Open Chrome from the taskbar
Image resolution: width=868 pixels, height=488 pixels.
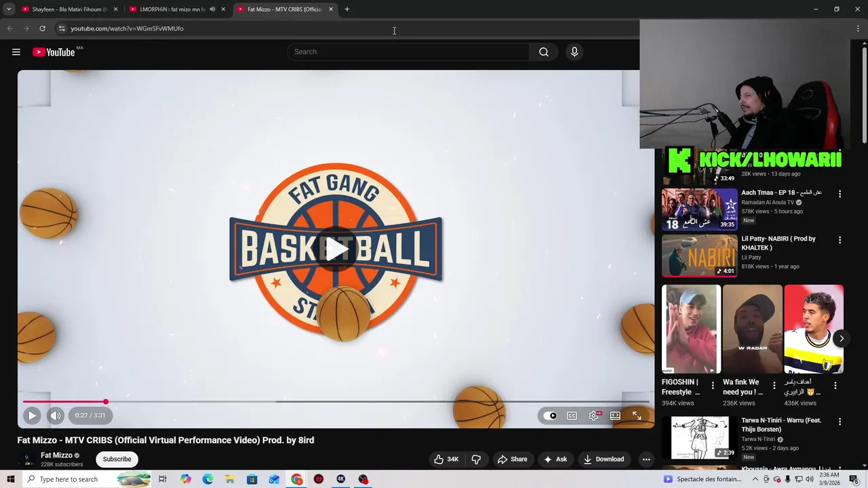point(297,479)
